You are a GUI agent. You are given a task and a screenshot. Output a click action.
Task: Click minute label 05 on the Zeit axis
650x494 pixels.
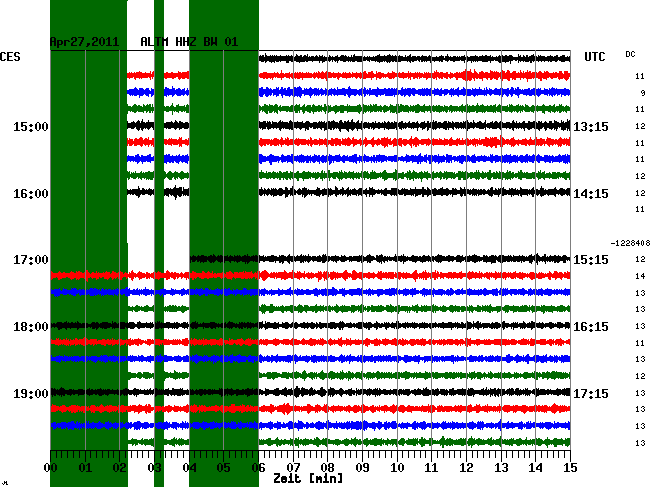point(223,468)
